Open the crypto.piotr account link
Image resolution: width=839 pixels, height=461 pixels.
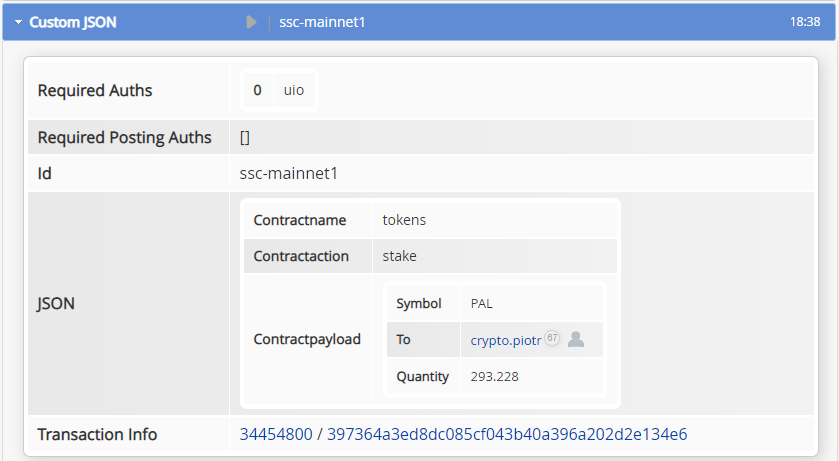click(x=506, y=340)
